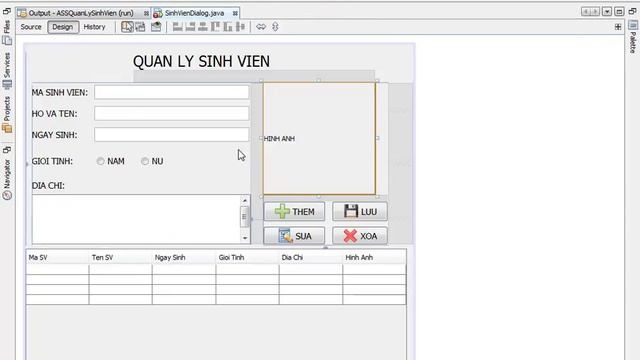Click restore-window icon above Files panel
This screenshot has width=640, height=360.
pyautogui.click(x=7, y=11)
